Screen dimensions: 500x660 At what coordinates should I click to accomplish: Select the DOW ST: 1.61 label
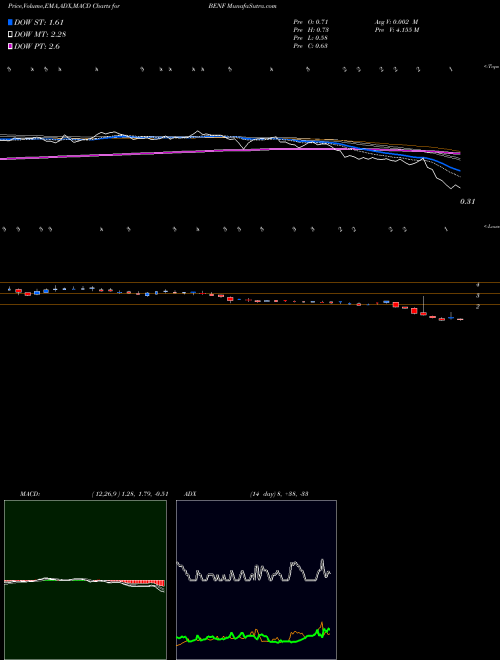click(x=39, y=22)
